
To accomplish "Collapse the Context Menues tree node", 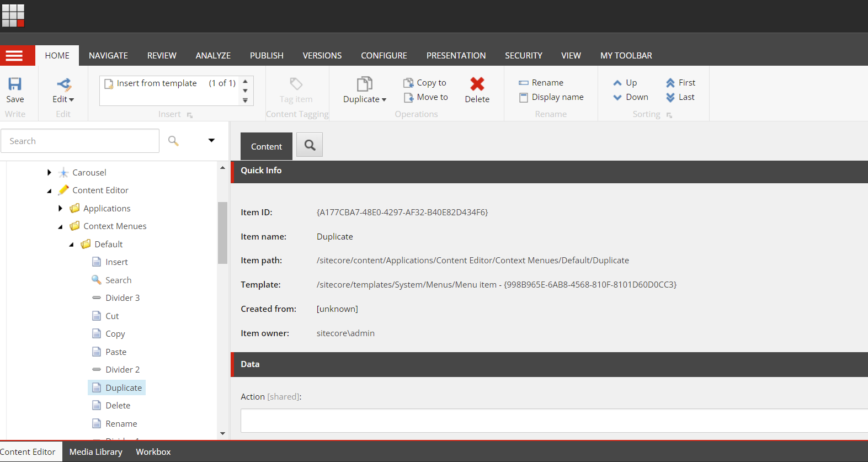I will point(61,227).
